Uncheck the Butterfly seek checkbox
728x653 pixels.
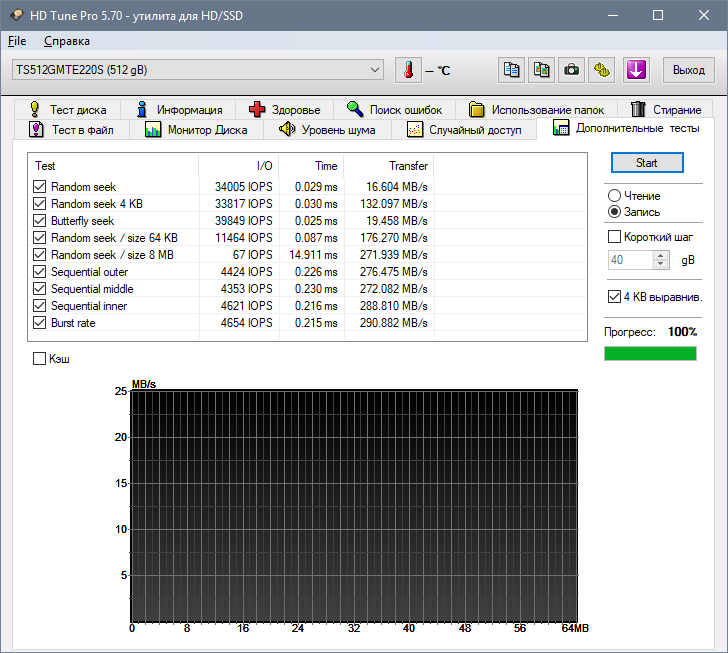[x=39, y=221]
